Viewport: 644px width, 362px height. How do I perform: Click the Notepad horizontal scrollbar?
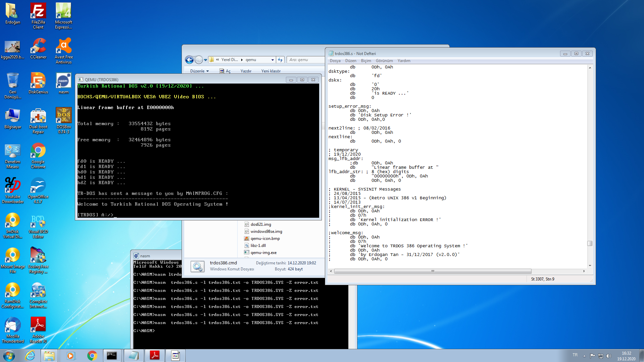point(432,271)
